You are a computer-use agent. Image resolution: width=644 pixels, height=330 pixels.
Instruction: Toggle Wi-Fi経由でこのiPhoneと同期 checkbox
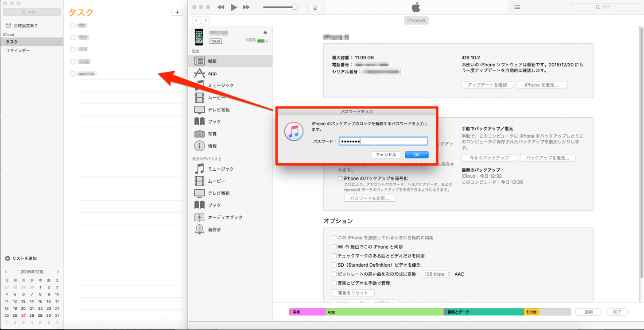[x=334, y=247]
